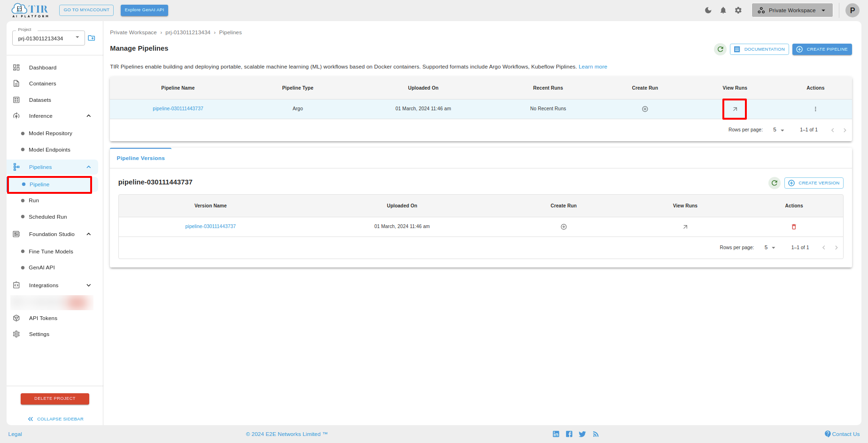Open Containers in the sidebar
The width and height of the screenshot is (868, 443).
[42, 84]
